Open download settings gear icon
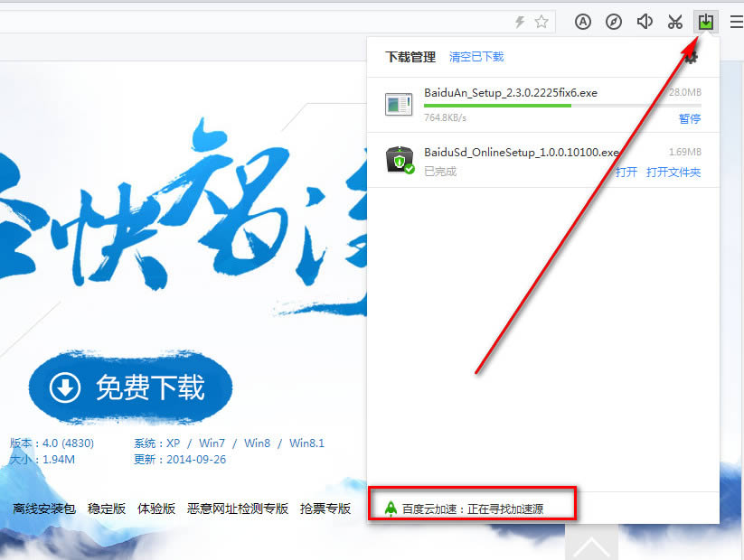 692,58
